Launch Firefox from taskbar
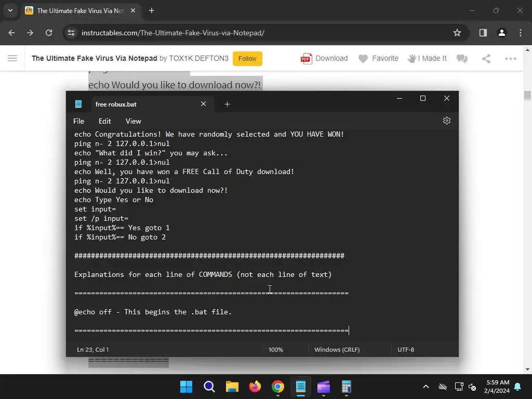The height and width of the screenshot is (399, 532). [x=255, y=387]
